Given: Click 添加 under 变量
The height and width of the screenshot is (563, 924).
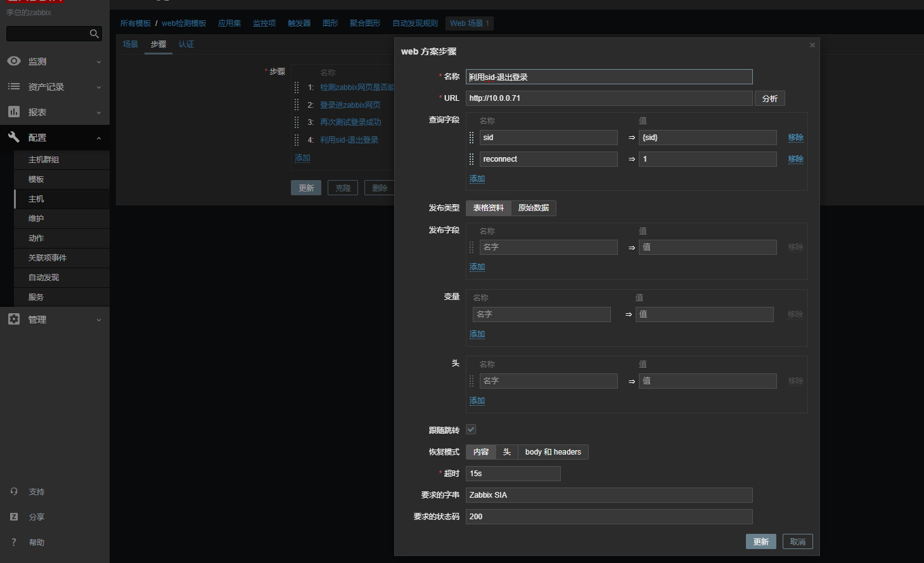Looking at the screenshot, I should tap(477, 334).
